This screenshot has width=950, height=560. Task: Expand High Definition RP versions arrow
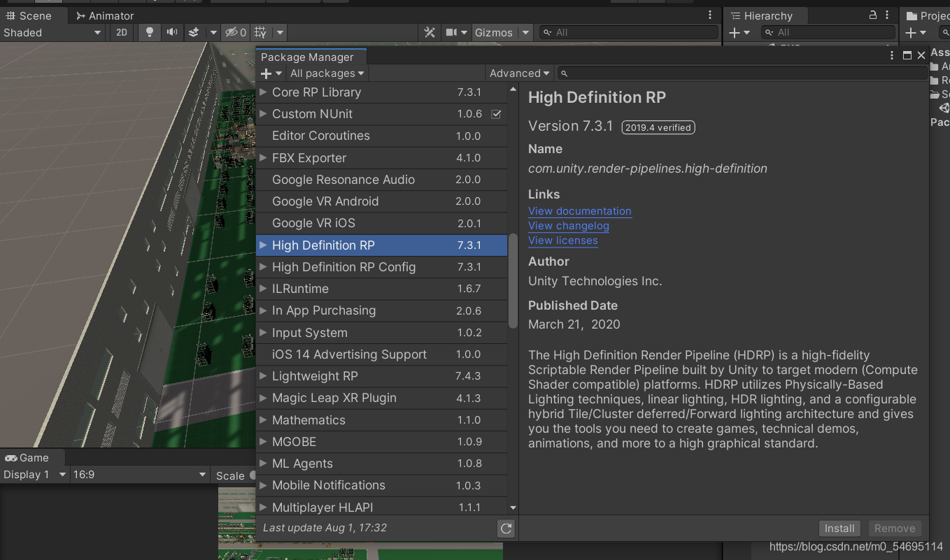[263, 245]
